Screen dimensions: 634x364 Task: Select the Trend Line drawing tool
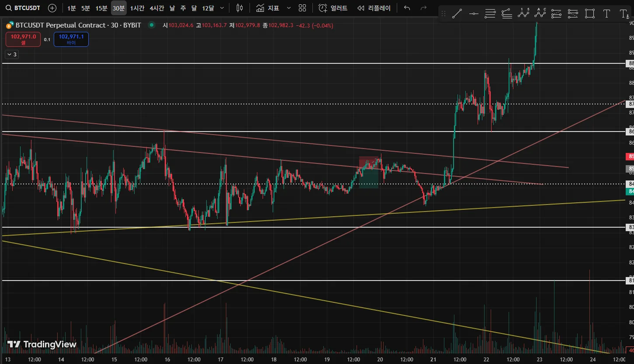pos(457,14)
